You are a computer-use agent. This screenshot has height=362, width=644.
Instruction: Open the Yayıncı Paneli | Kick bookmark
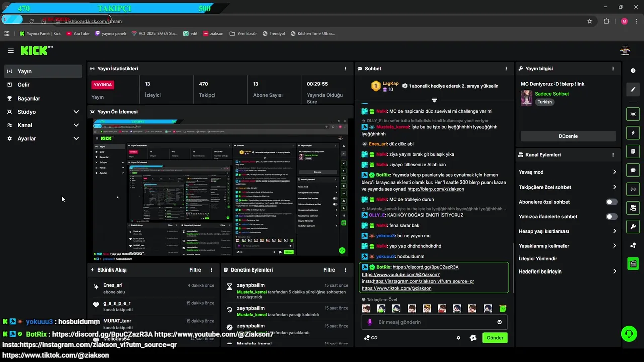[x=40, y=34]
